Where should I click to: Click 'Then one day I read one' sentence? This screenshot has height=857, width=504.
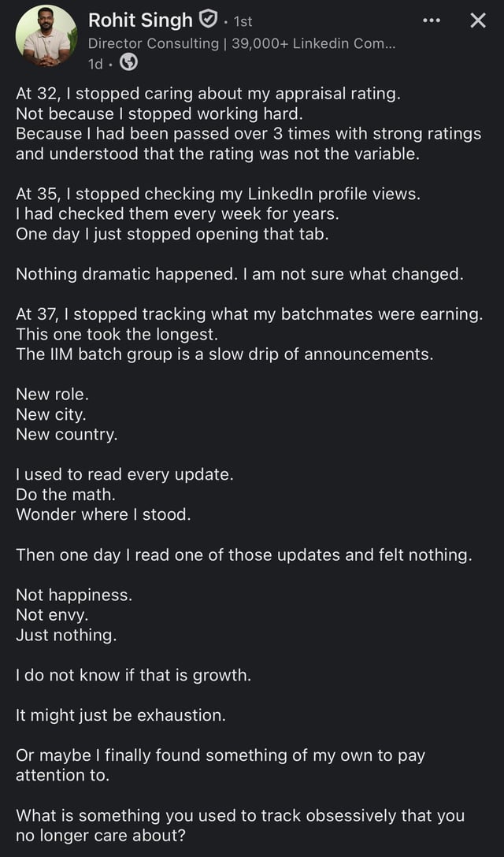[x=243, y=555]
